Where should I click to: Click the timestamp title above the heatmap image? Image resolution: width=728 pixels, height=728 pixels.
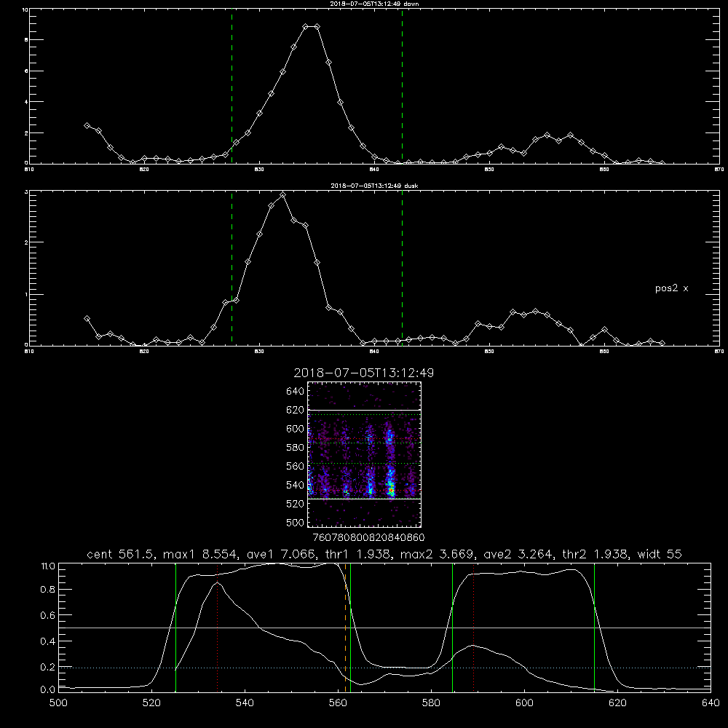point(363,373)
